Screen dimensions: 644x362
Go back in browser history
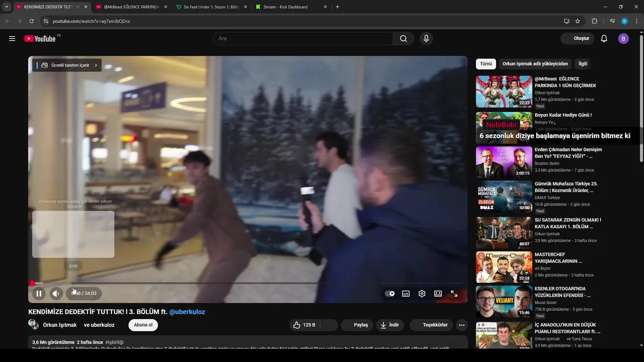7,21
